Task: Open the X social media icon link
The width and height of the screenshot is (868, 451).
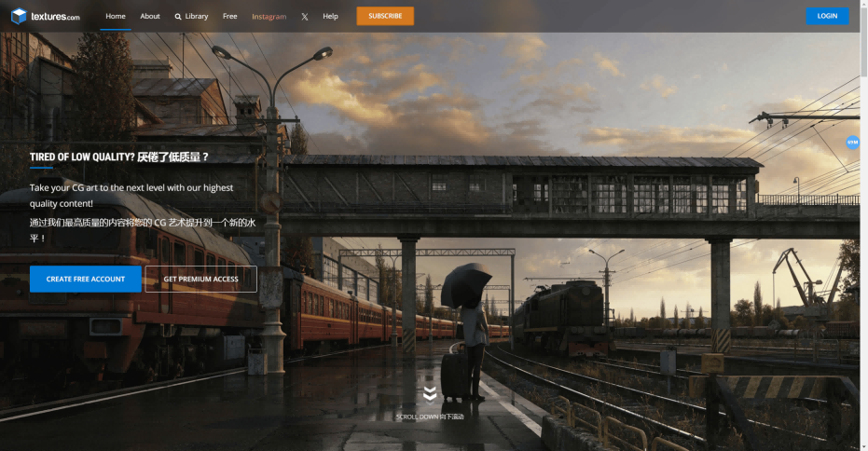Action: point(304,17)
